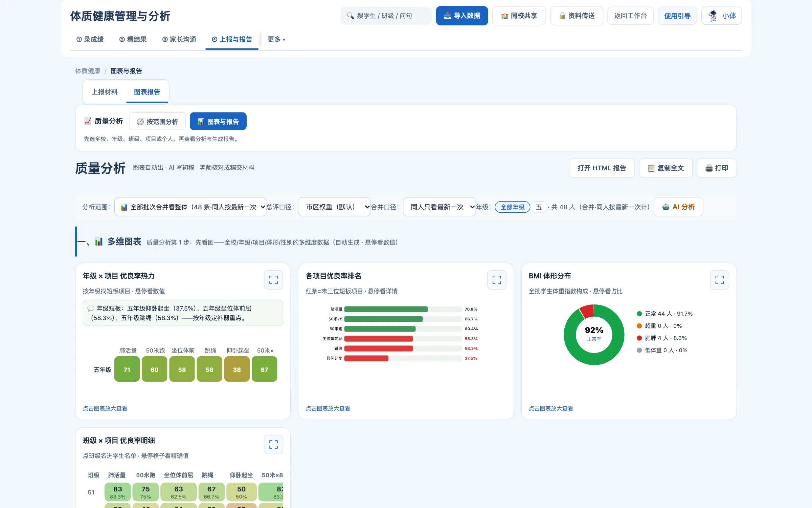This screenshot has height=508, width=812.
Task: Switch to the 看结果 tab
Action: click(x=133, y=40)
